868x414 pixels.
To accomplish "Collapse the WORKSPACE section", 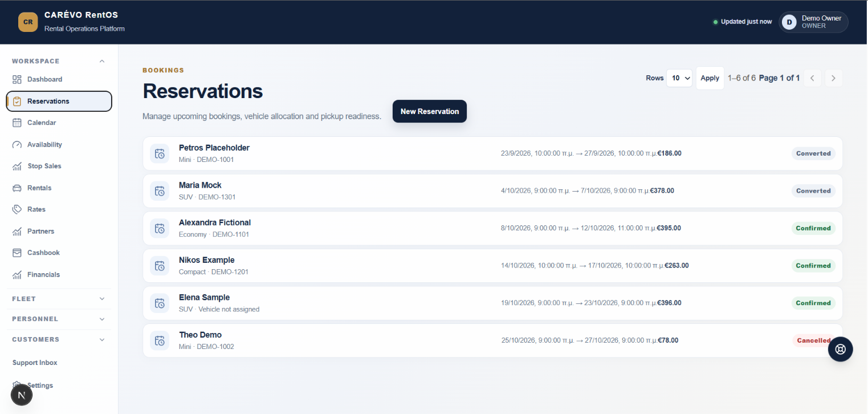I will click(59, 61).
